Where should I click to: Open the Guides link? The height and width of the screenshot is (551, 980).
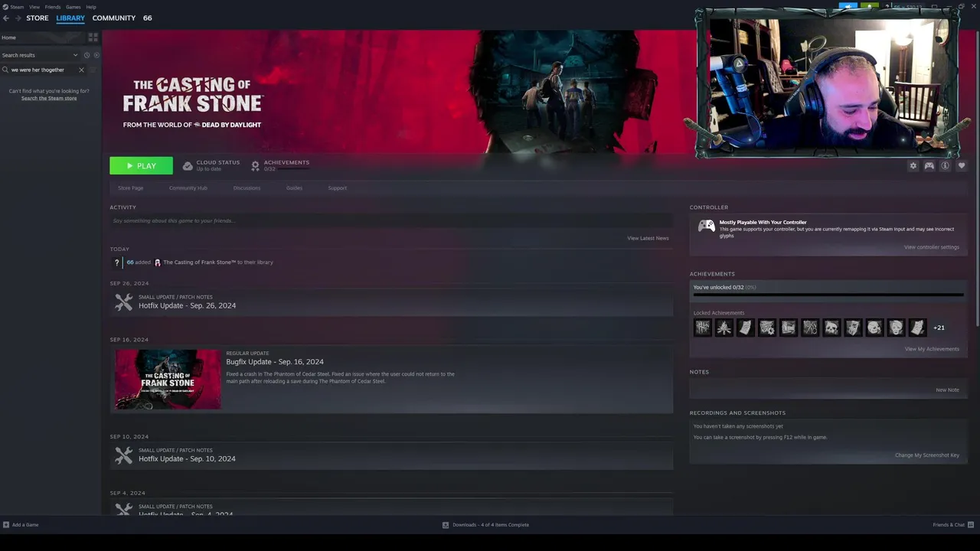click(x=294, y=188)
